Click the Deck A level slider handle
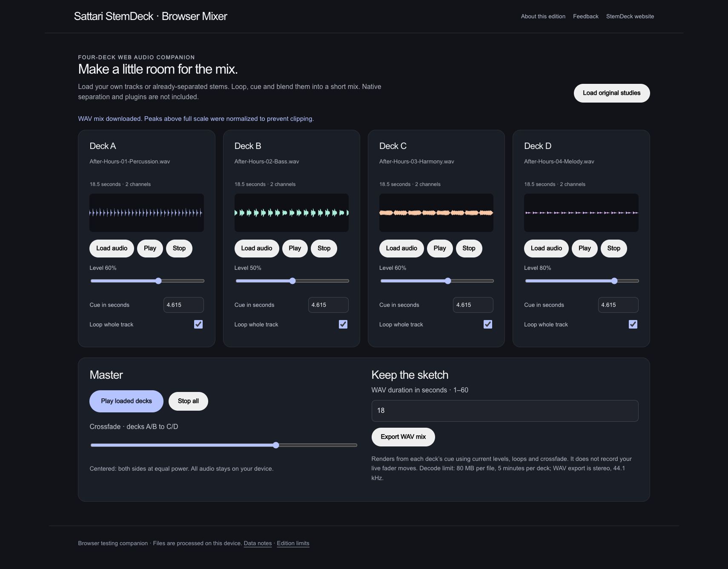This screenshot has height=569, width=728. pos(158,281)
